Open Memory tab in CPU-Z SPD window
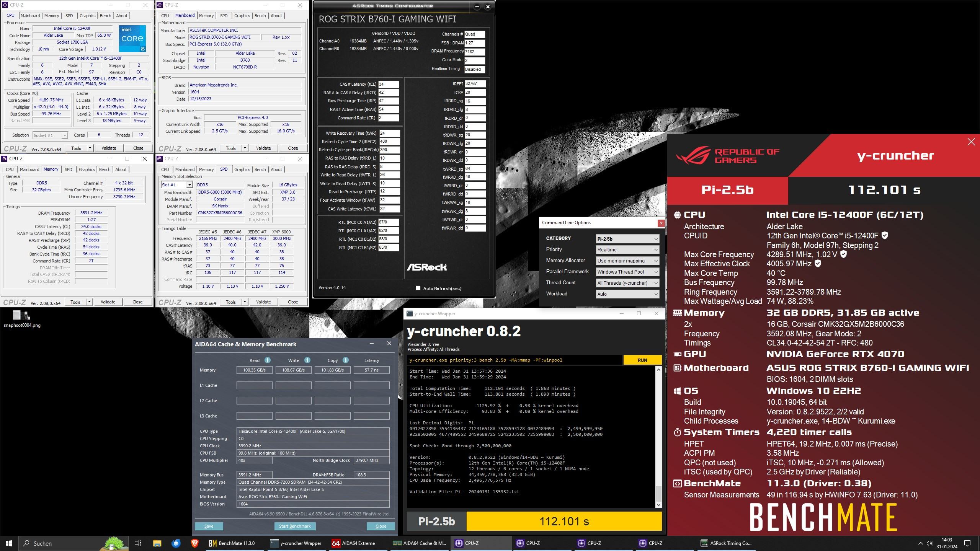980x551 pixels. point(206,170)
